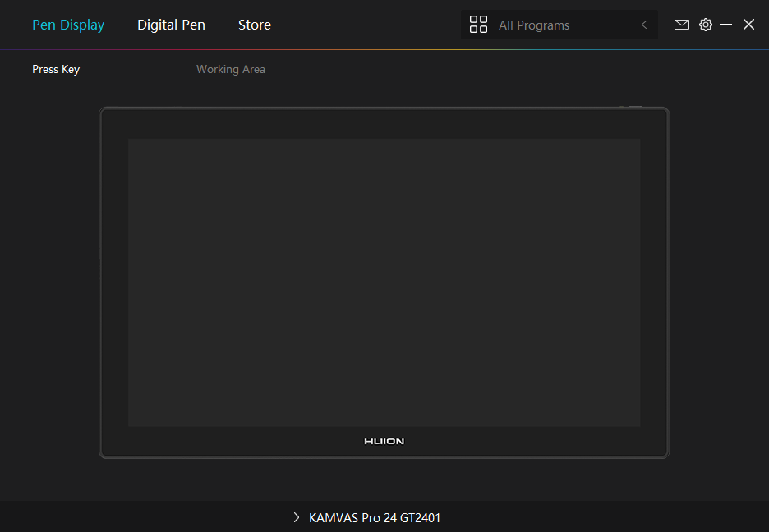Collapse the program list with left chevron
The width and height of the screenshot is (769, 532).
644,25
